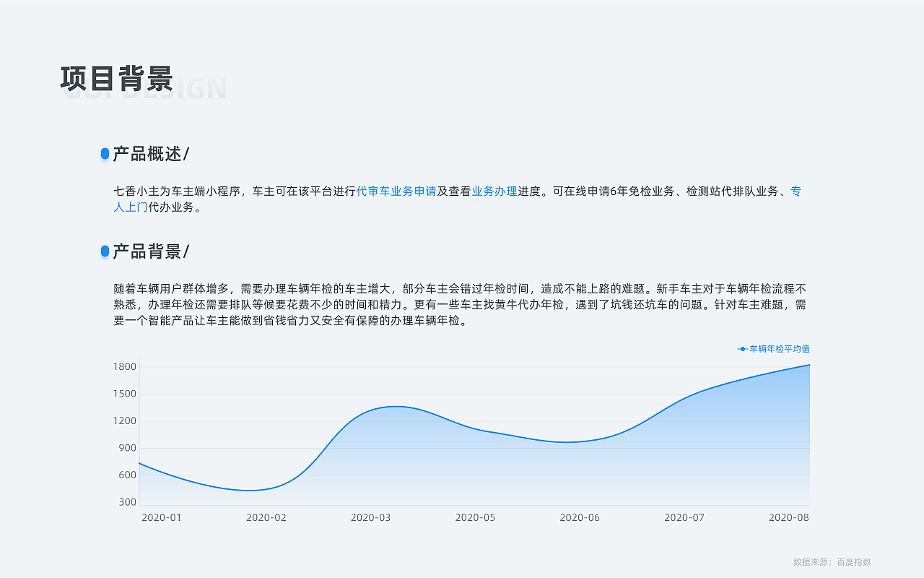The image size is (924, 578).
Task: Click the 2020-07 x-axis label
Action: point(684,517)
